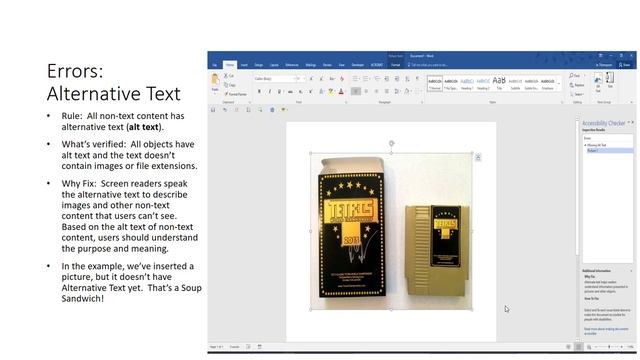640x360 pixels.
Task: Click the Copy command
Action: pos(230,85)
